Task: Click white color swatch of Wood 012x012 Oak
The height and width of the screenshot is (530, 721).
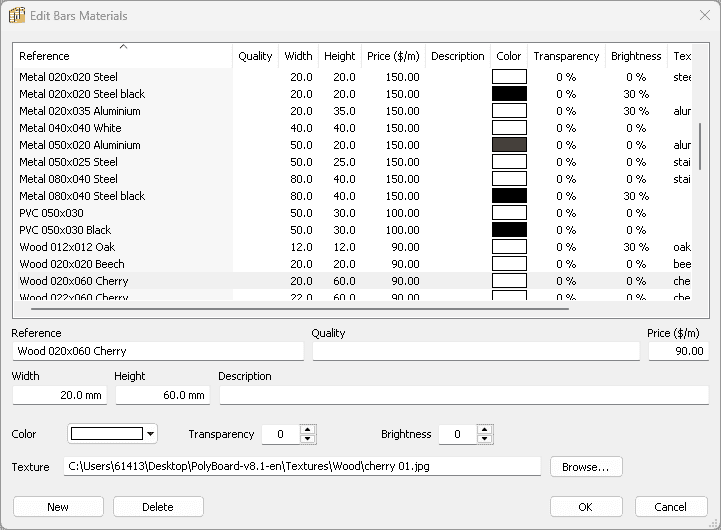Action: tap(509, 247)
